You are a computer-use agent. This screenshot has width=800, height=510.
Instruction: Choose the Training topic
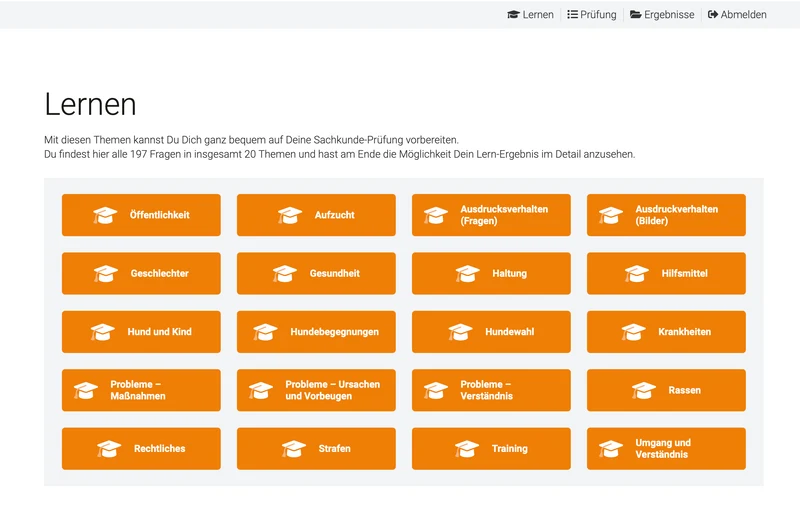click(491, 449)
